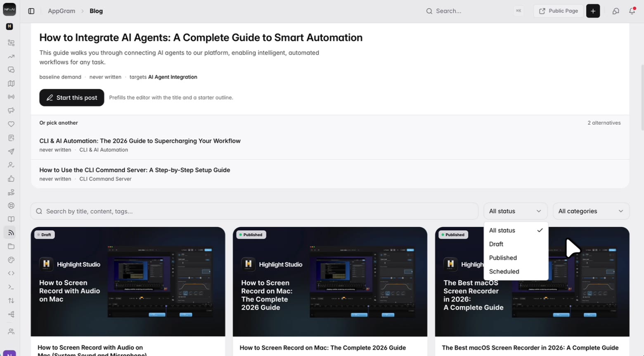Open the Public Page link button
The image size is (644, 356).
[x=558, y=11]
